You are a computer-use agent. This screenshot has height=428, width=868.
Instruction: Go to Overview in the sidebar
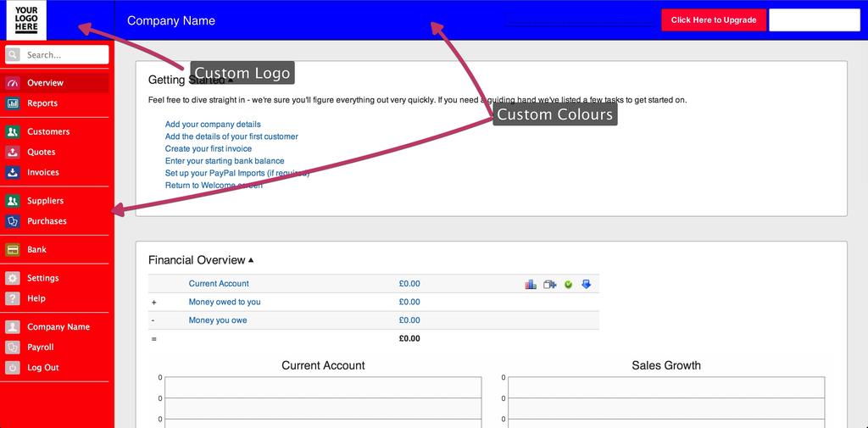coord(45,83)
